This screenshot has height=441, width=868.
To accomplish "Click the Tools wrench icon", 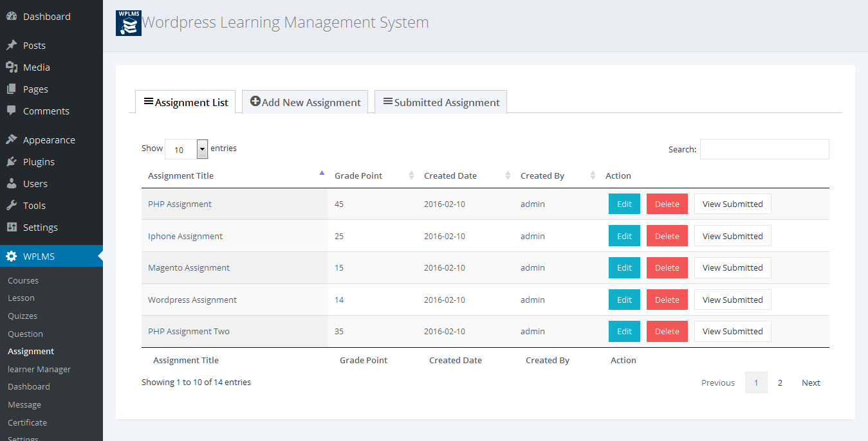I will coord(12,206).
